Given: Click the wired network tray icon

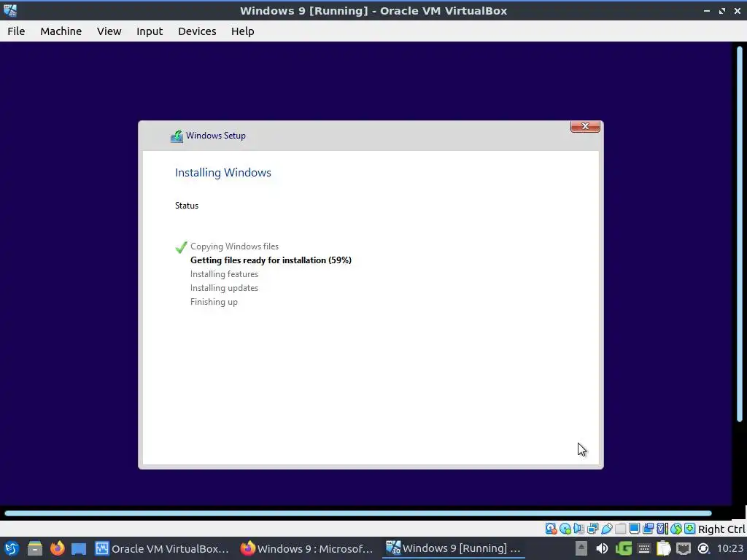Looking at the screenshot, I should click(684, 548).
